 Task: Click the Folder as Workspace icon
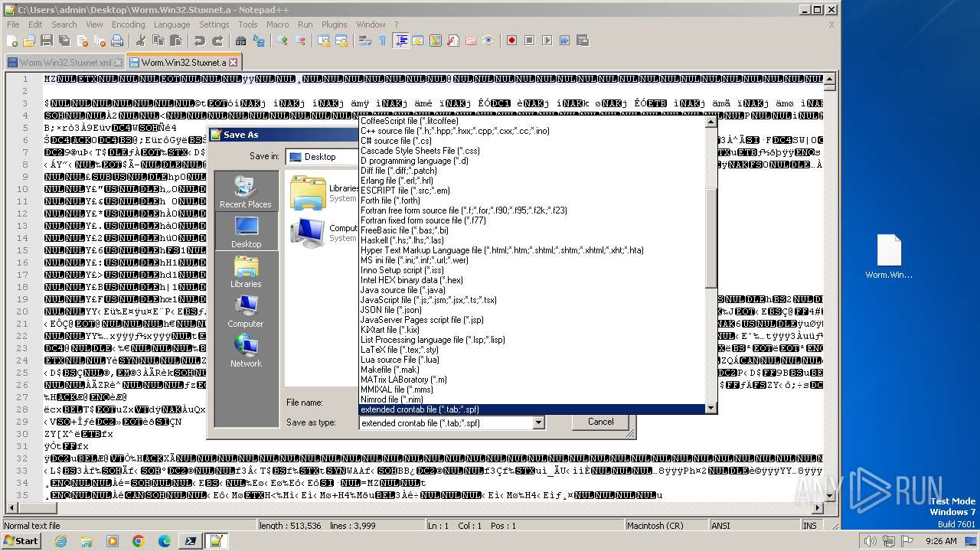(471, 41)
